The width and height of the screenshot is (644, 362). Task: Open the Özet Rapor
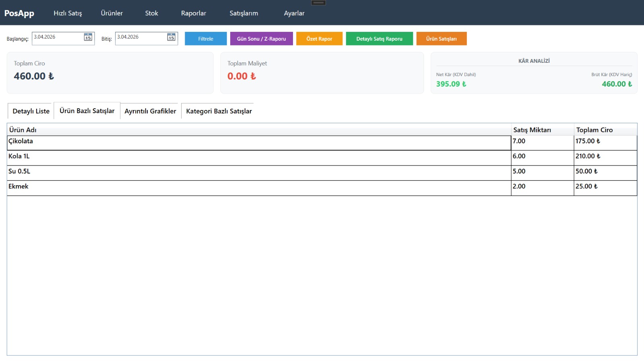319,39
